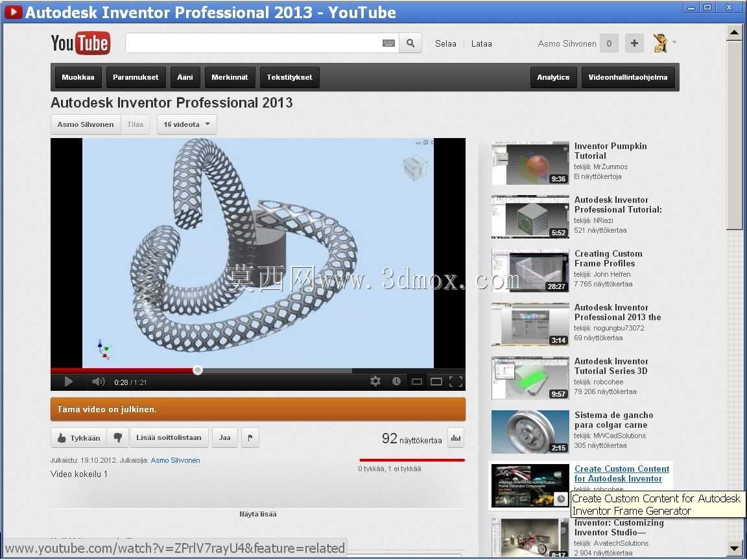The width and height of the screenshot is (747, 560).
Task: Click Creating Custom Frame Profiles title
Action: pyautogui.click(x=608, y=259)
